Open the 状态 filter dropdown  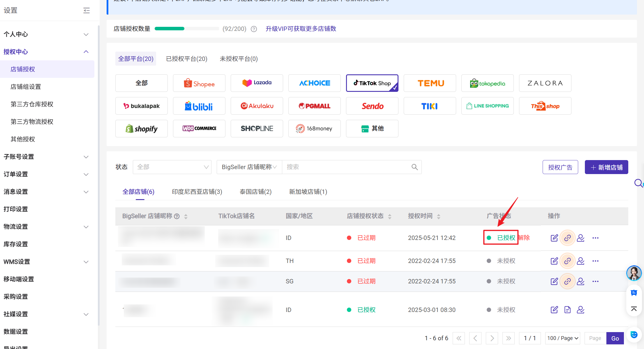(172, 167)
